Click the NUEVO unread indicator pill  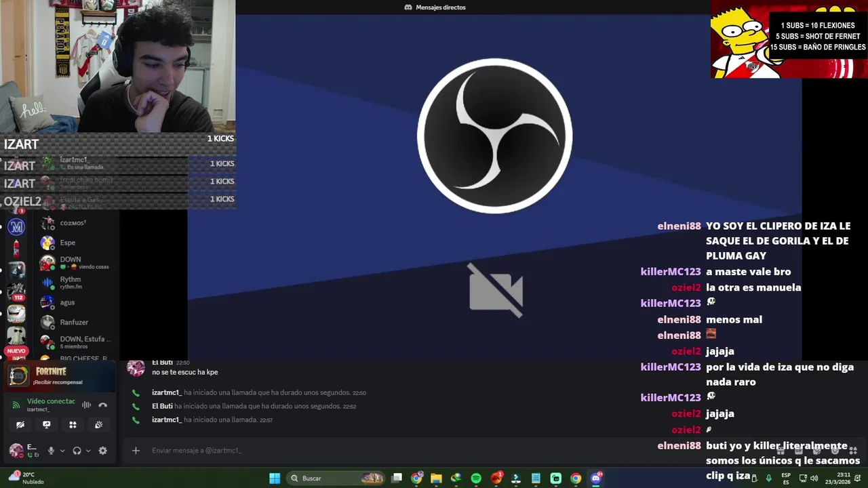(x=16, y=351)
